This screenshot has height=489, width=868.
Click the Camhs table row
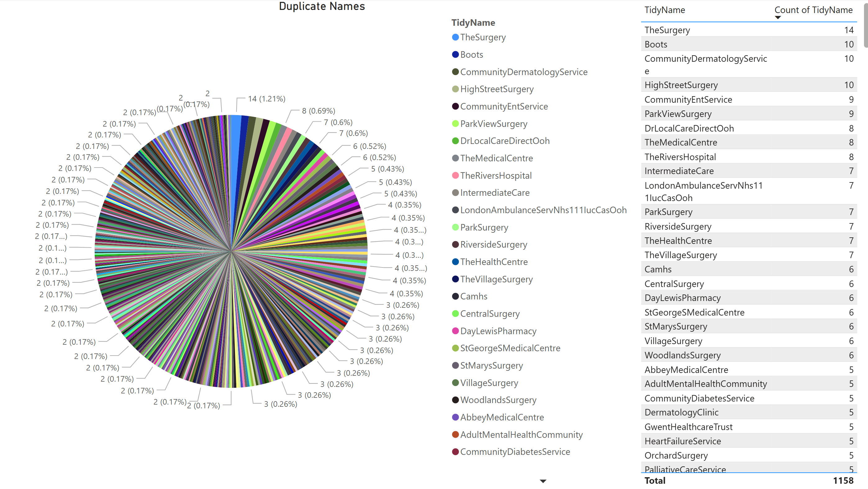(749, 269)
